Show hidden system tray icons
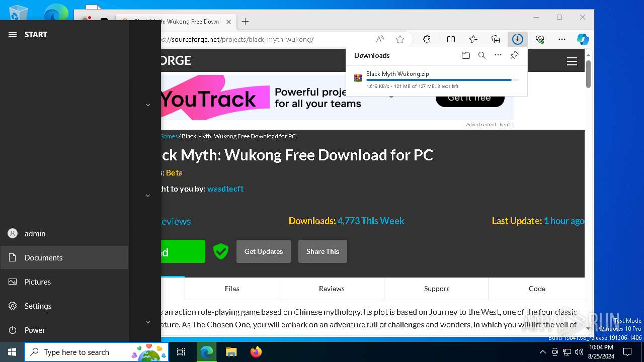644x362 pixels. 542,352
